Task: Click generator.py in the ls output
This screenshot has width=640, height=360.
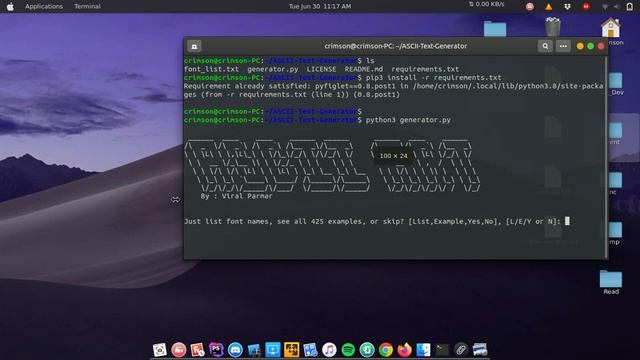Action: pyautogui.click(x=273, y=69)
